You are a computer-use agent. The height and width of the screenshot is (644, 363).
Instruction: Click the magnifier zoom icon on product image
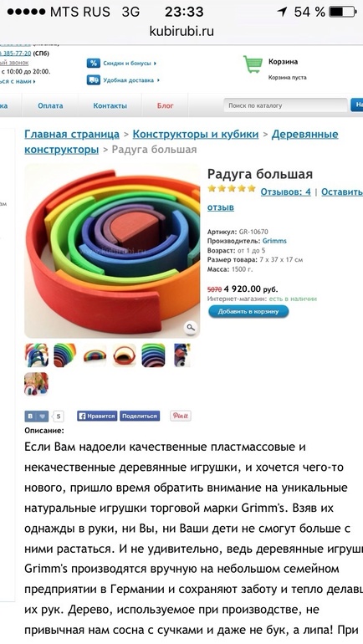(x=191, y=327)
